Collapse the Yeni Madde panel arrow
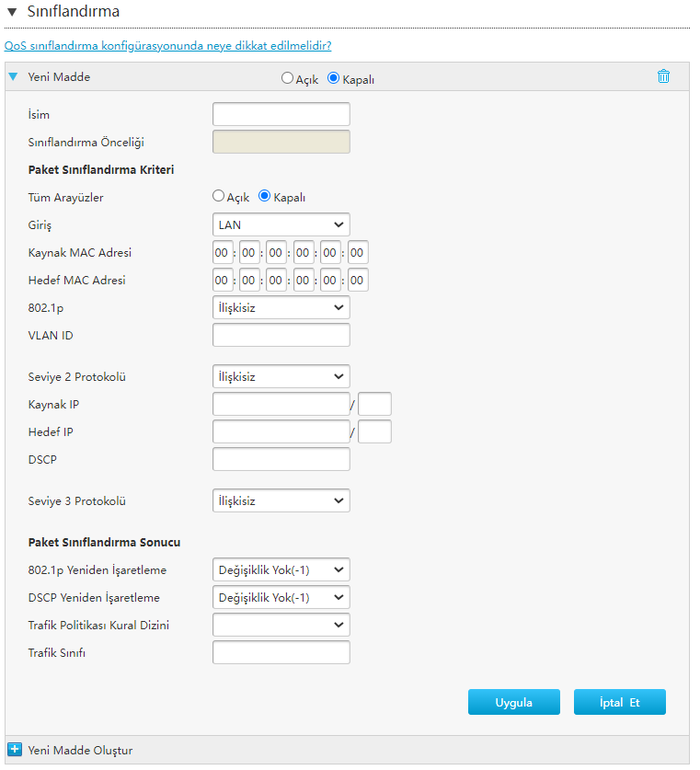 (13, 77)
